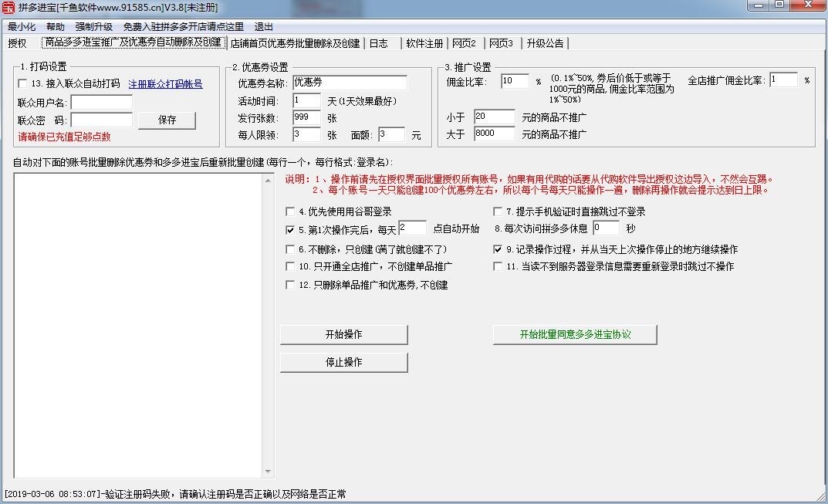Click 开始批量同意多多进宝协议 button

[575, 334]
